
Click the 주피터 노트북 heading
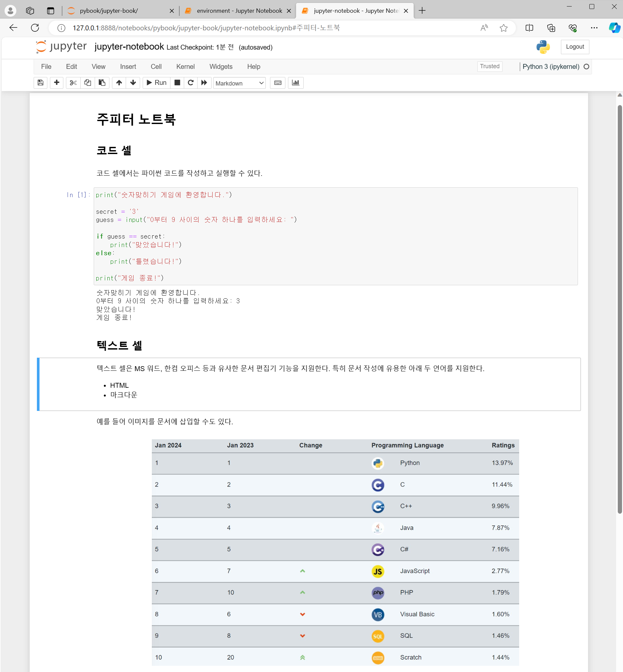(x=136, y=119)
